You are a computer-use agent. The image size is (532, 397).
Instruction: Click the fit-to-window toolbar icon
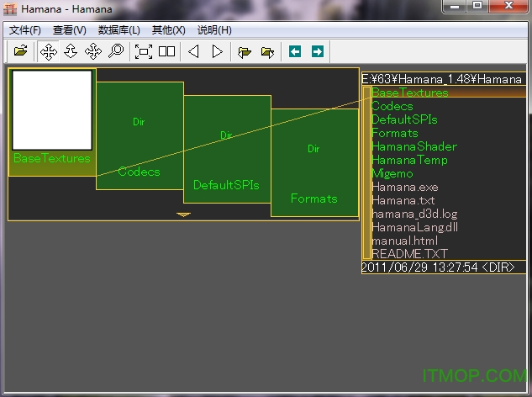pos(144,51)
